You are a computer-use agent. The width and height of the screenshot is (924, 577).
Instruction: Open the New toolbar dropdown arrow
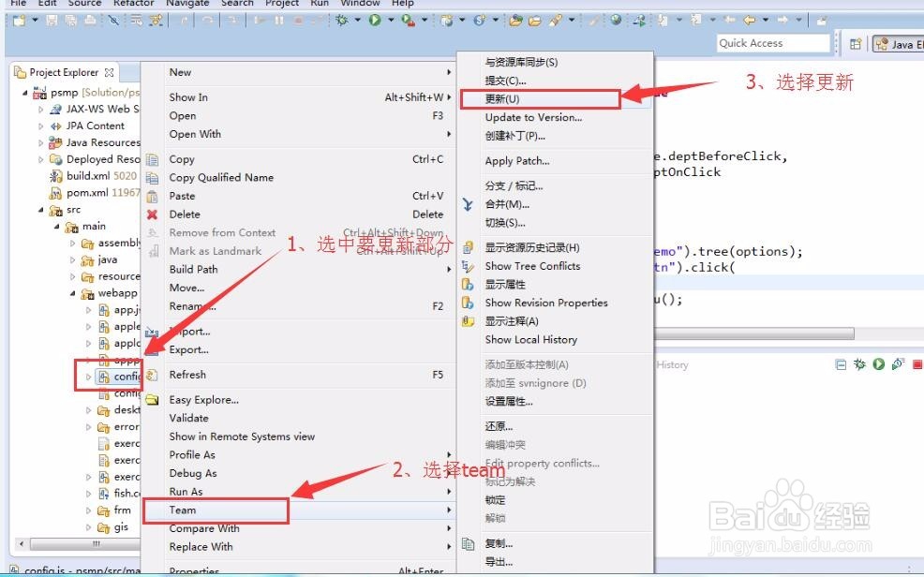pyautogui.click(x=35, y=21)
